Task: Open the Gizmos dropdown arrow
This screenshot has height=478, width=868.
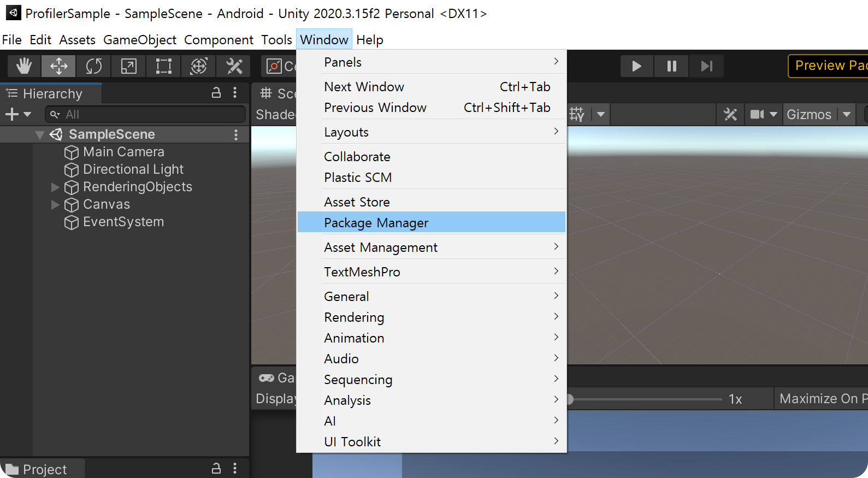Action: 847,114
